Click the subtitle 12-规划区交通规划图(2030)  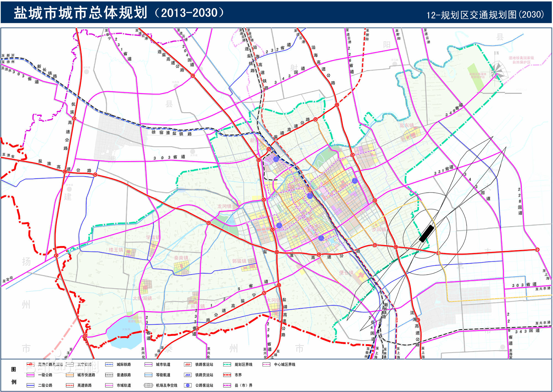pos(485,15)
